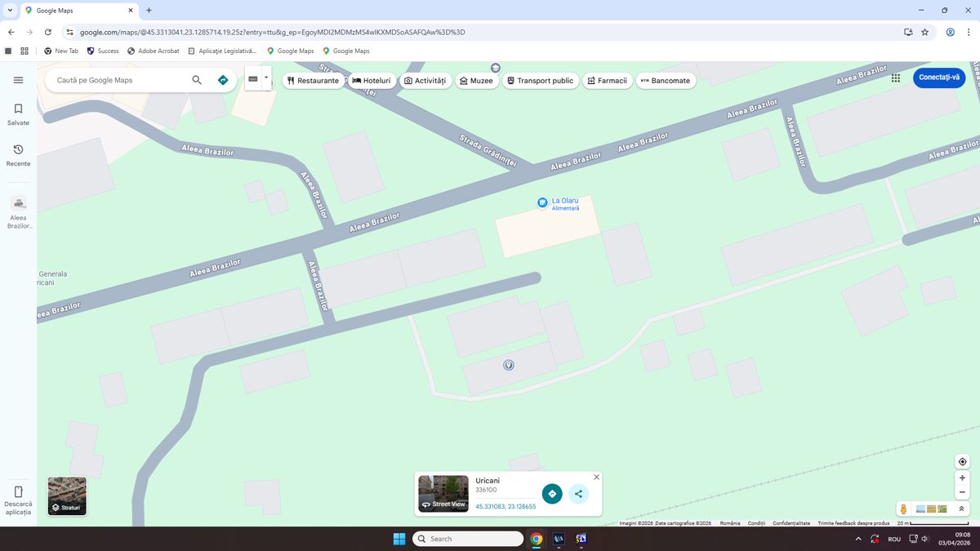Expand the imagery layers chevron panel
This screenshot has width=980, height=551.
tap(961, 509)
